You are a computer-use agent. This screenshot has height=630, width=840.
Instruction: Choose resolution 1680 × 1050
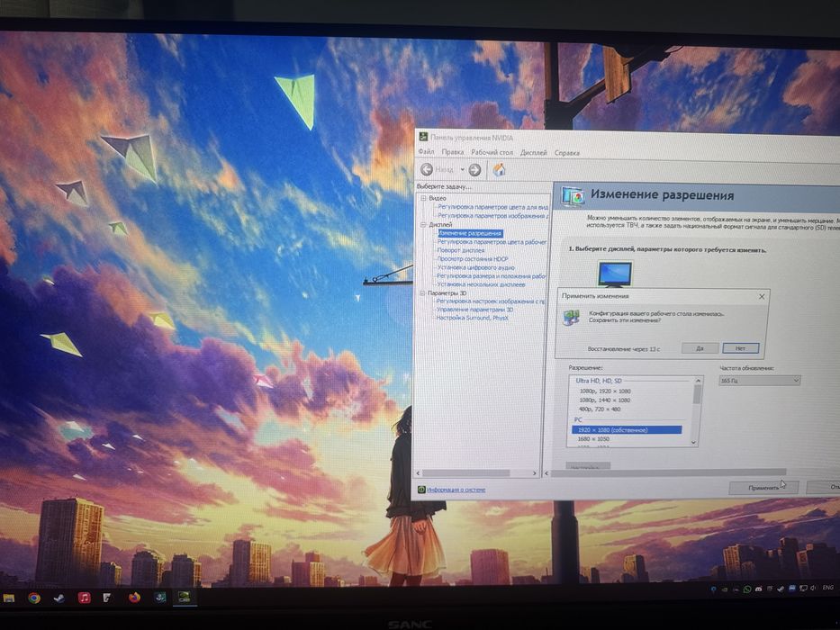[x=593, y=439]
